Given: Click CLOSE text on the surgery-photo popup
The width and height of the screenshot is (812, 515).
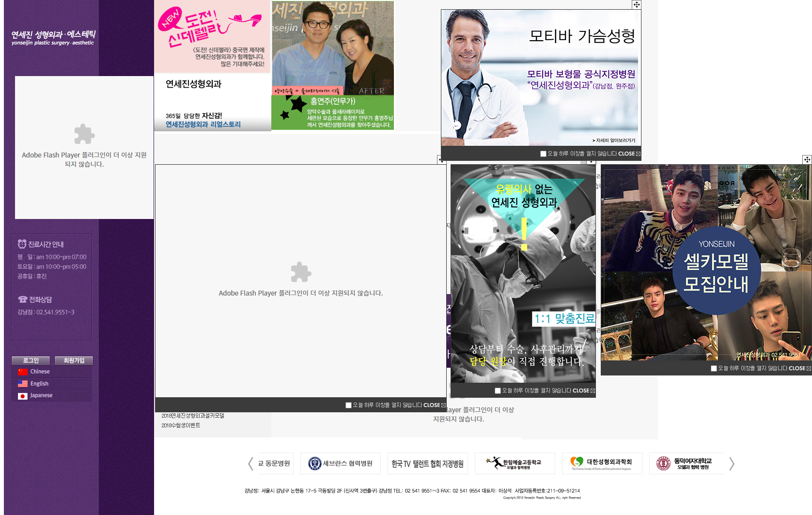Looking at the screenshot, I should click(581, 390).
